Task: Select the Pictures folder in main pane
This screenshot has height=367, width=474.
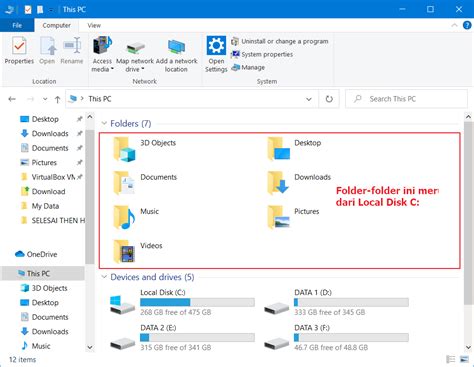Action: click(x=293, y=217)
